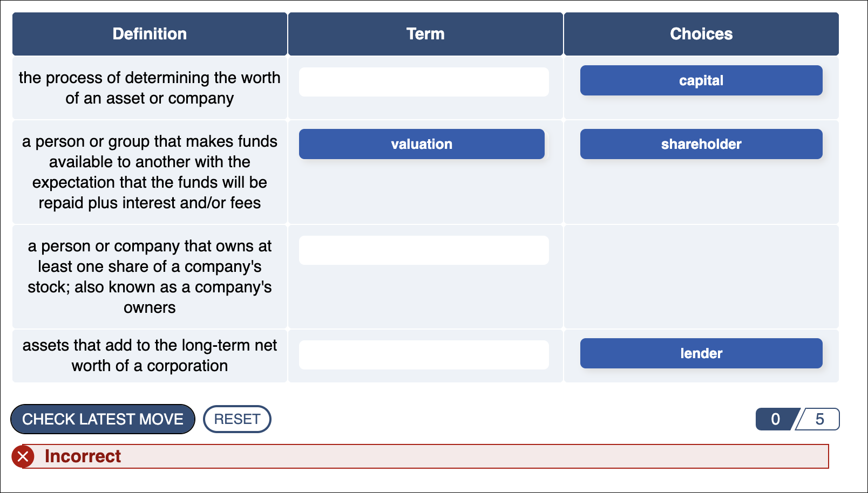Click the empty term slot for the shareholder definition
The height and width of the screenshot is (493, 868).
point(424,250)
